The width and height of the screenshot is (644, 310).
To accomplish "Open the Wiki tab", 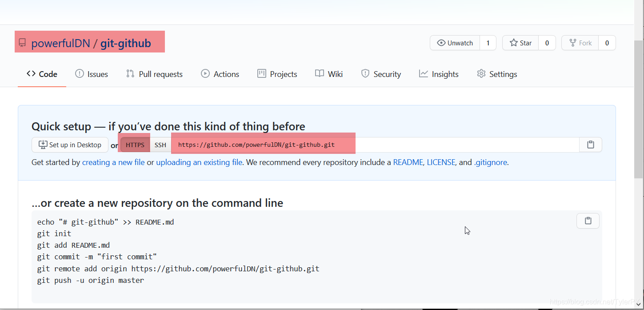I will (329, 74).
